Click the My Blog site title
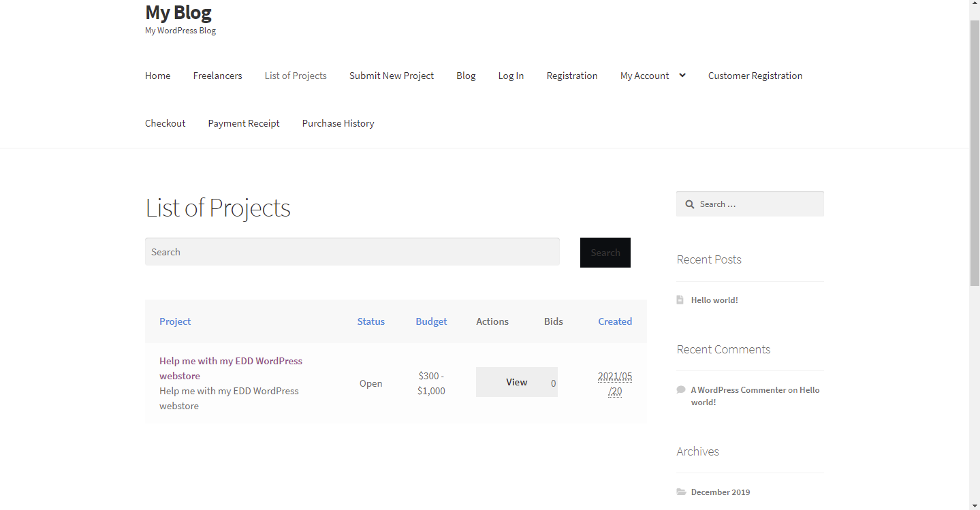The image size is (980, 510). coord(178,12)
